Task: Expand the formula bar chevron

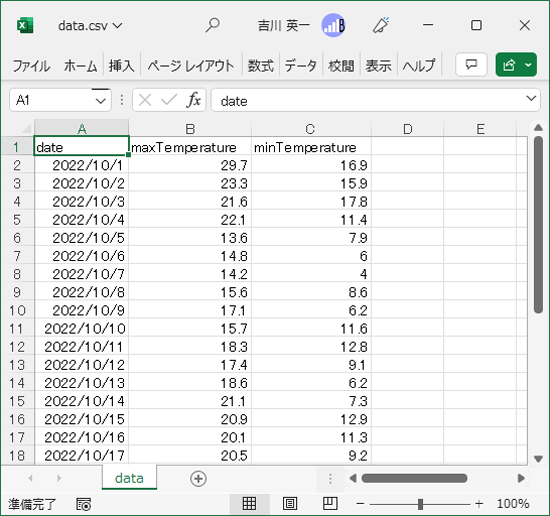Action: 531,99
